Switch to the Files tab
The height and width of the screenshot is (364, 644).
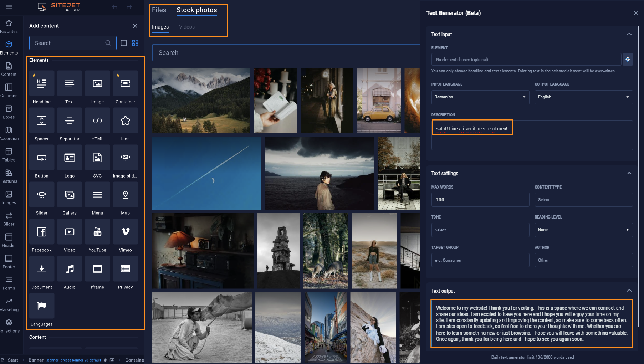coord(159,10)
